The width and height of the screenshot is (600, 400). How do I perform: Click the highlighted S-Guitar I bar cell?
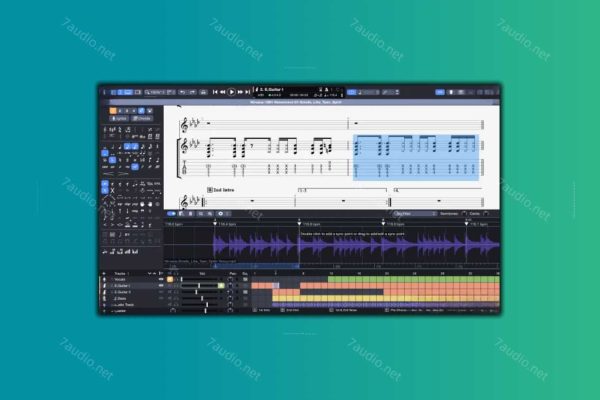pyautogui.click(x=276, y=286)
